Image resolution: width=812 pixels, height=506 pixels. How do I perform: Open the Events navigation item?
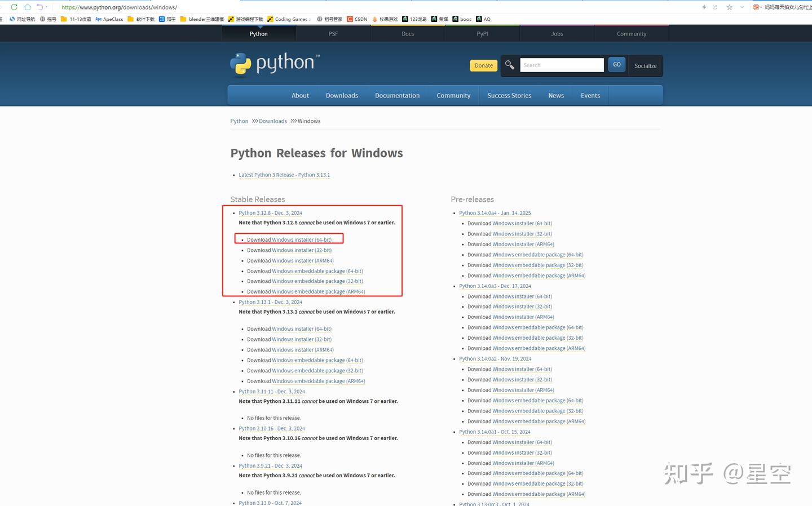click(x=590, y=95)
